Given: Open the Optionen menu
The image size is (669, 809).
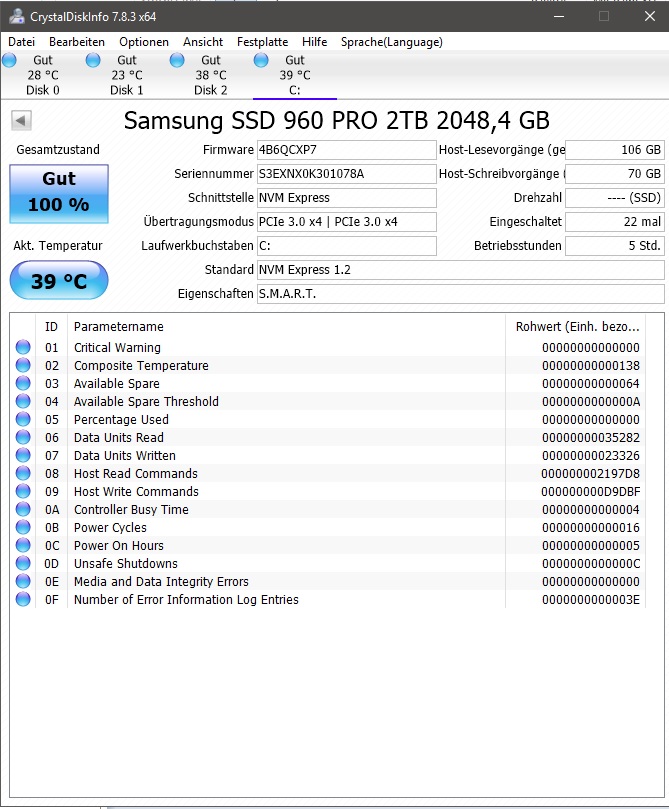Looking at the screenshot, I should point(144,42).
